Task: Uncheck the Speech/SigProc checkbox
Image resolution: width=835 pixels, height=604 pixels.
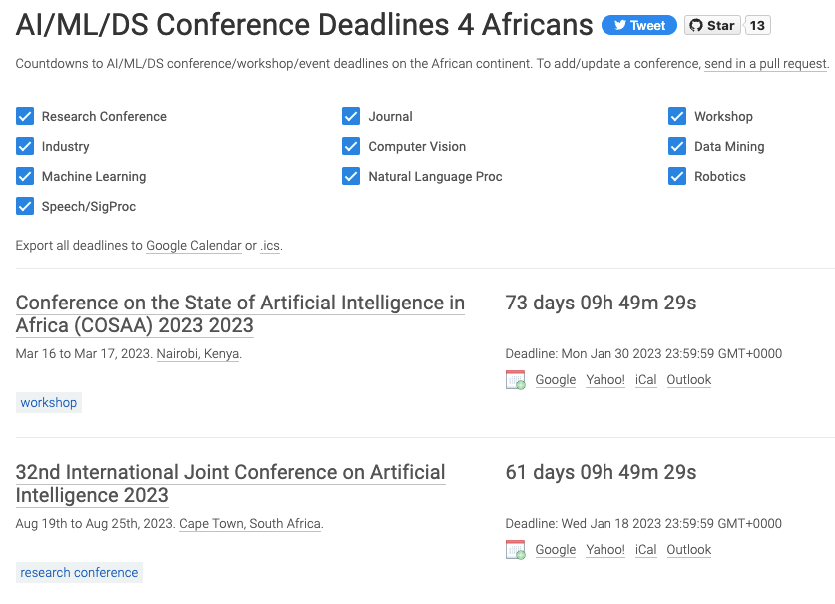Action: tap(25, 207)
